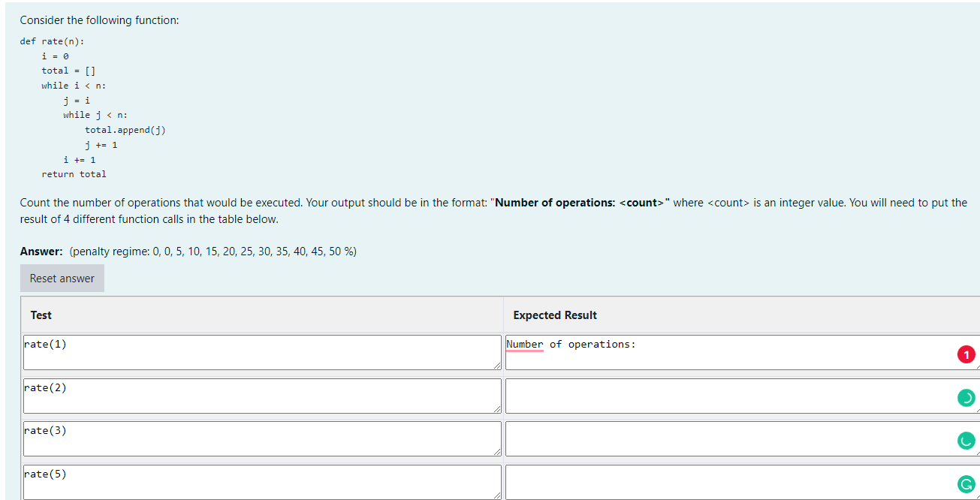Click the 'j = i' code line

77,101
